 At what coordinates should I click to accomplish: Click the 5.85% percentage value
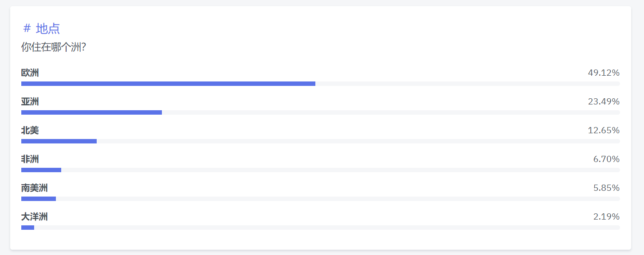point(606,188)
